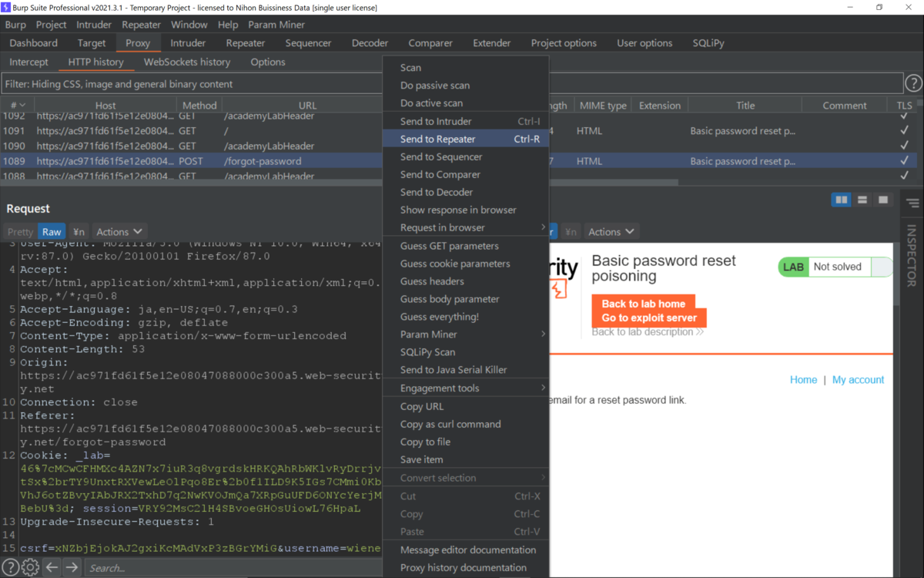Switch to the Intercept sub-tab

[28, 62]
